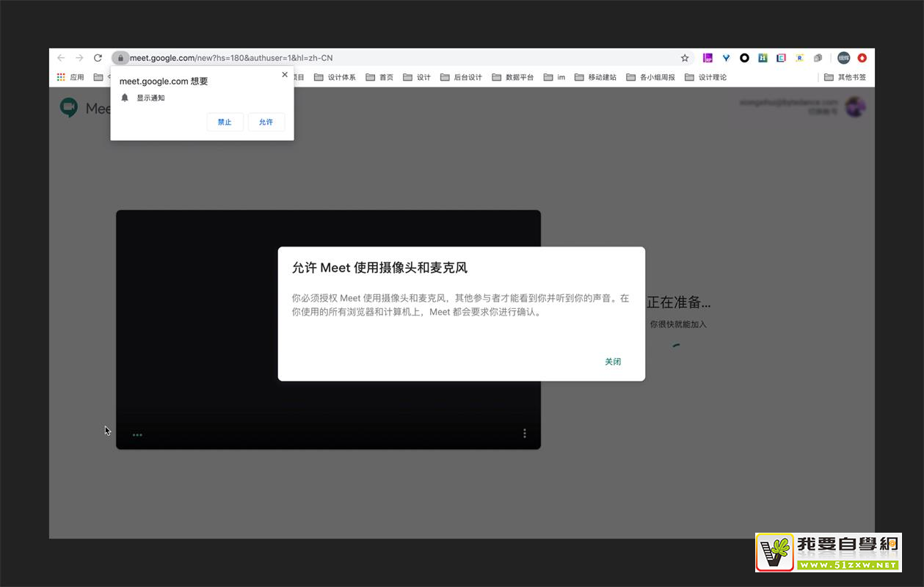
Task: Click the 禁止 button in notification popup
Action: click(225, 122)
